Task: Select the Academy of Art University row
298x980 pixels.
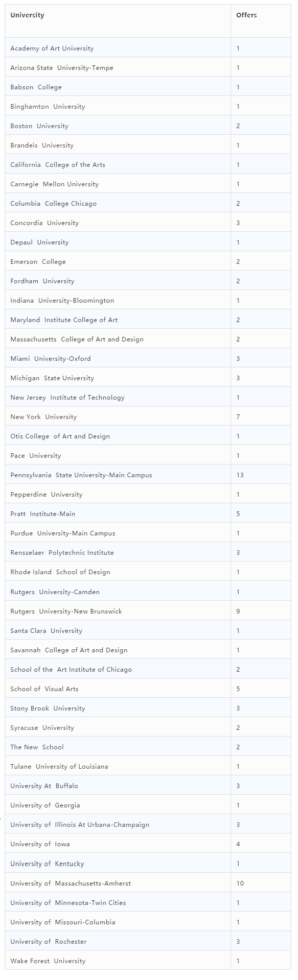Action: pos(148,48)
